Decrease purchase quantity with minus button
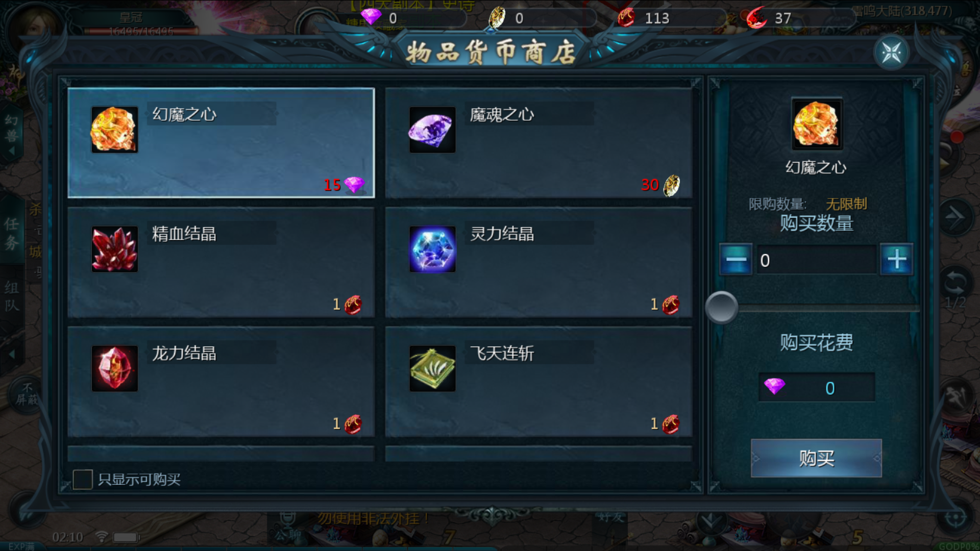This screenshot has width=980, height=551. pyautogui.click(x=736, y=260)
